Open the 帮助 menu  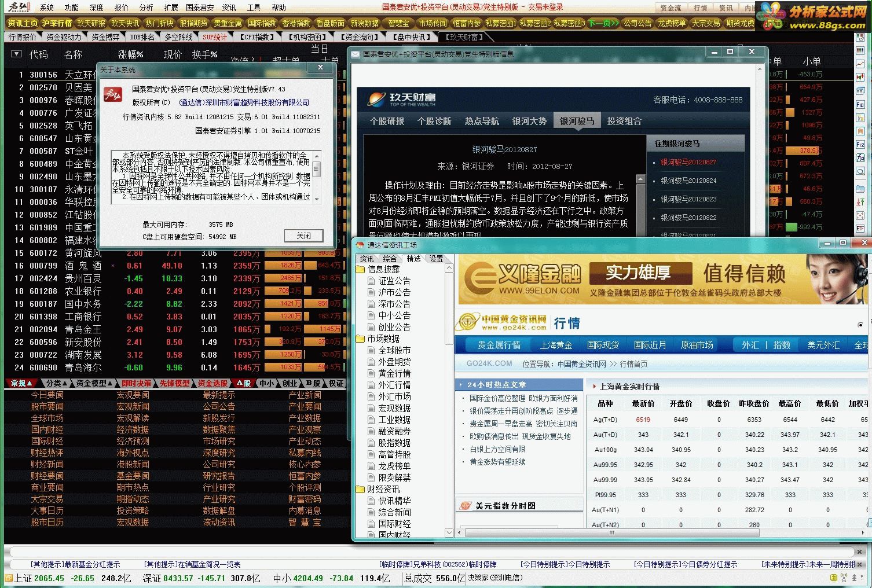pyautogui.click(x=279, y=8)
